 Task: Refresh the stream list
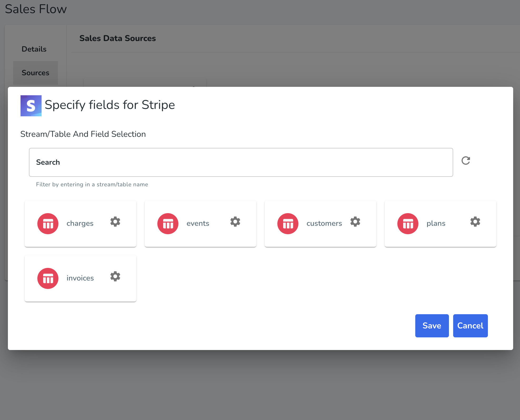(x=466, y=161)
